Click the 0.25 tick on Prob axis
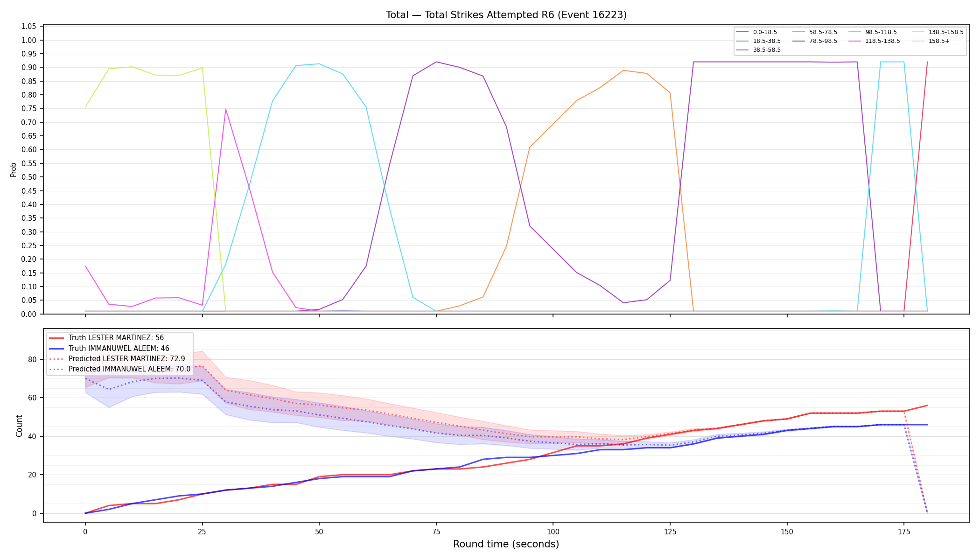This screenshot has width=980, height=560. coord(29,245)
